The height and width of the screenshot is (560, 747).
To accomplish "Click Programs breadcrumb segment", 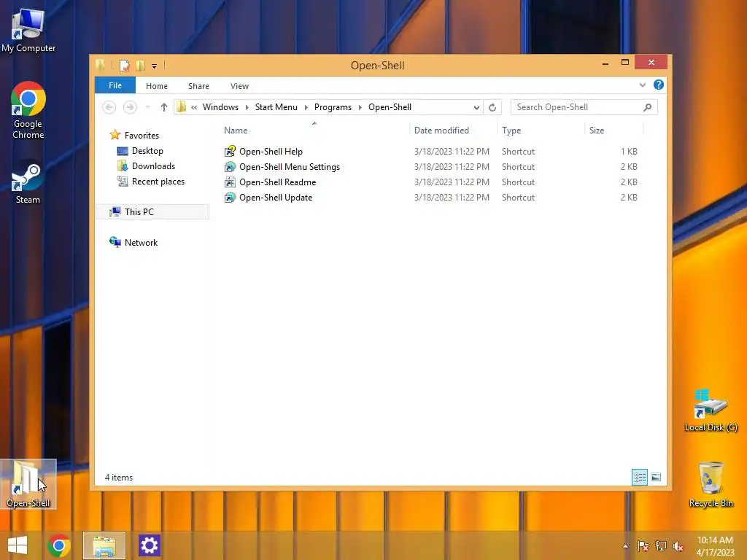I will [333, 107].
